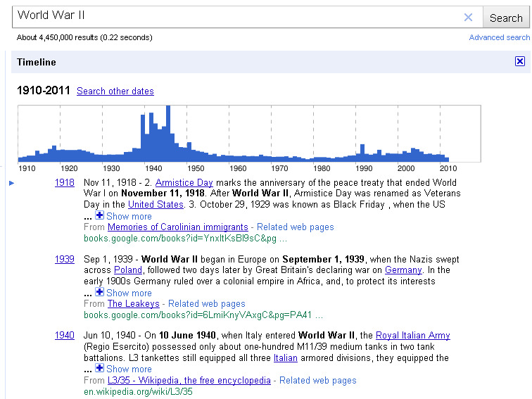The image size is (532, 399).
Task: Close the Timeline panel
Action: click(519, 62)
